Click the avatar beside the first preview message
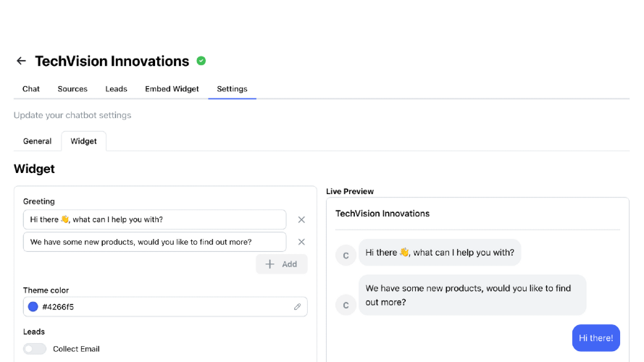 (x=346, y=256)
